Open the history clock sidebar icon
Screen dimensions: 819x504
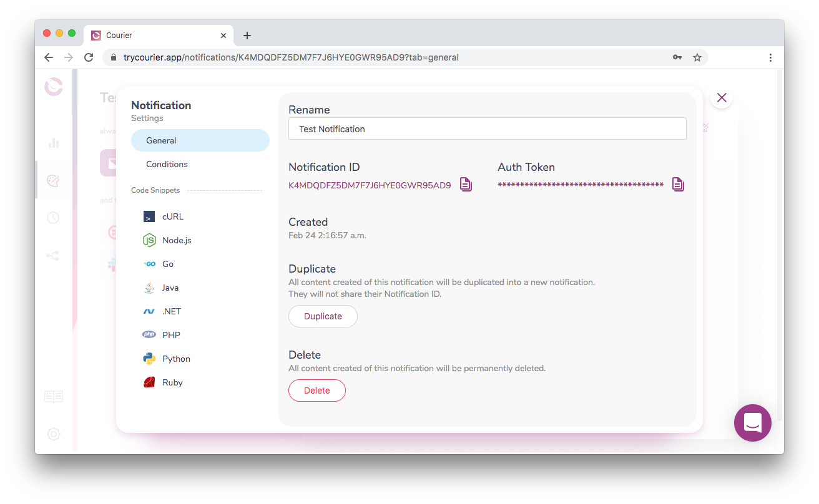coord(54,218)
